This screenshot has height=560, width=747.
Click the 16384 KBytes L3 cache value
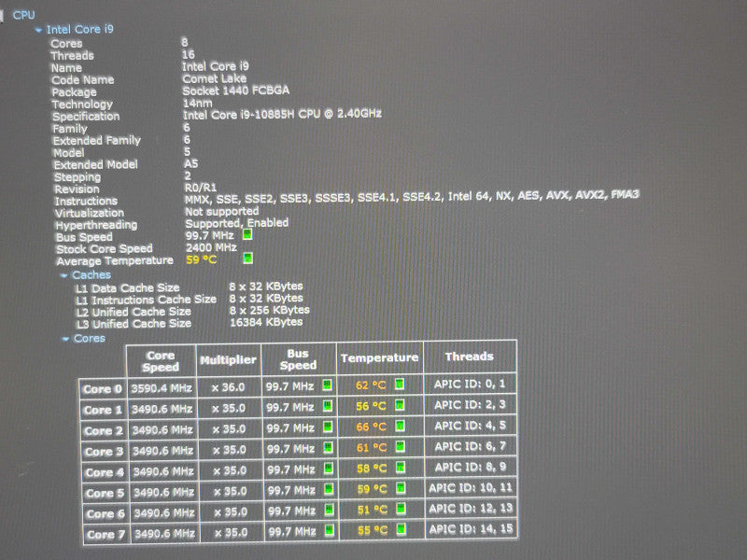[266, 322]
